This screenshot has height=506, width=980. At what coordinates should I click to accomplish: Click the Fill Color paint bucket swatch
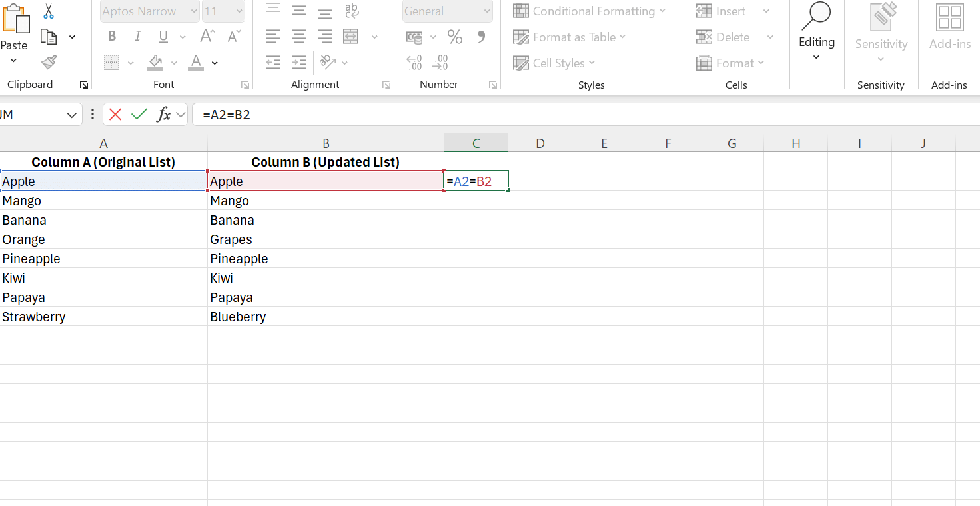tap(156, 63)
